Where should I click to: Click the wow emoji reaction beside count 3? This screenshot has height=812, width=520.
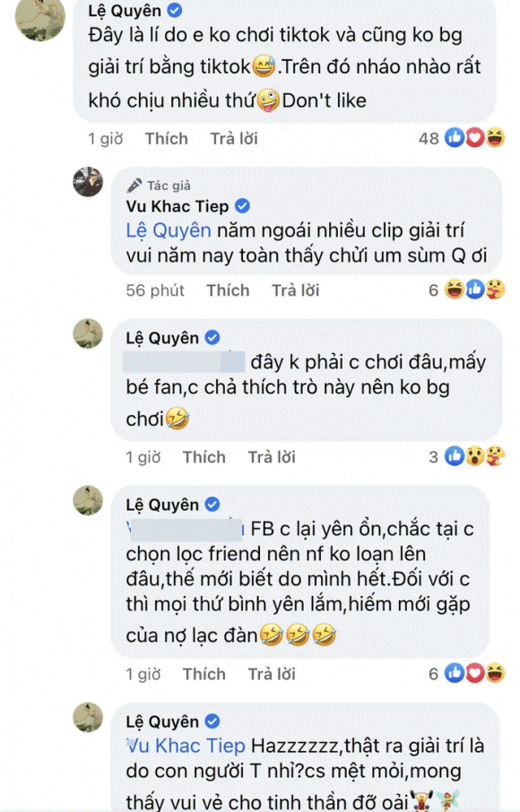(x=474, y=456)
